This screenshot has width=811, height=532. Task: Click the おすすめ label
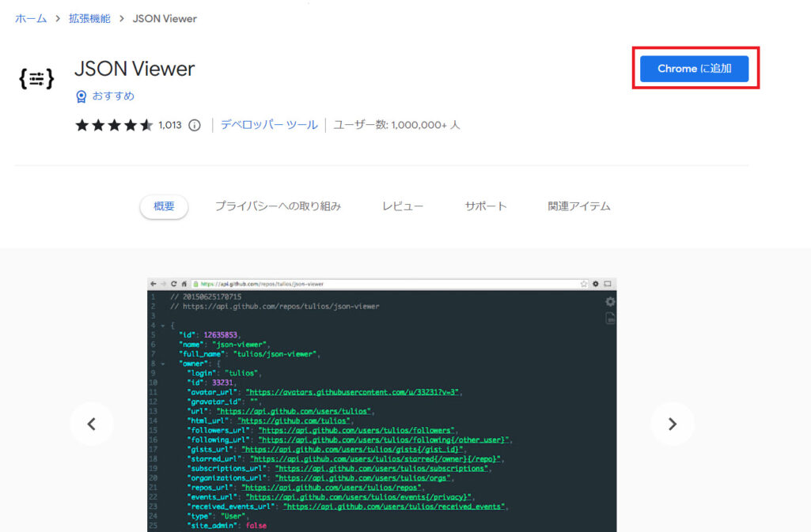point(113,96)
